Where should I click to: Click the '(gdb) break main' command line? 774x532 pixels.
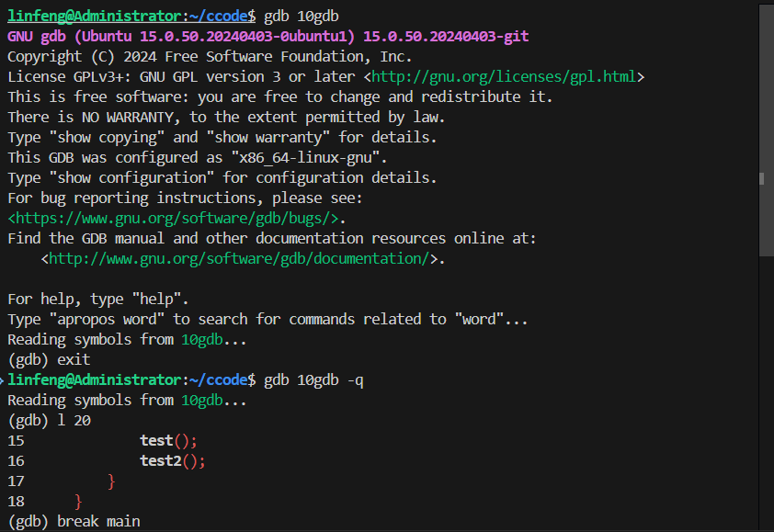(74, 522)
